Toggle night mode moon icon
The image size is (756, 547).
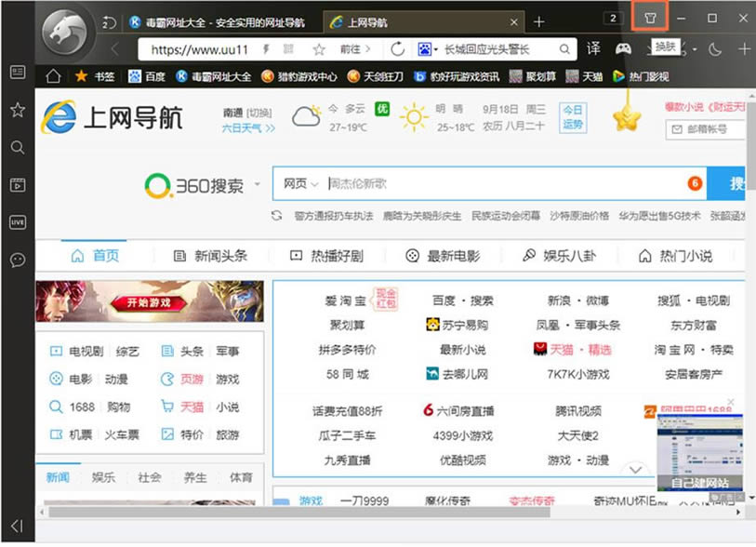tap(715, 48)
